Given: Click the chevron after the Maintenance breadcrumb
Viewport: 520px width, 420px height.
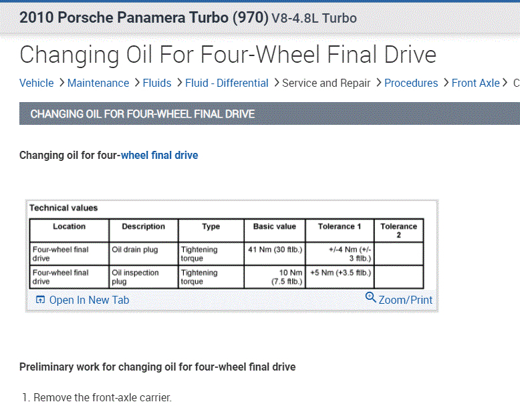Looking at the screenshot, I should point(136,83).
